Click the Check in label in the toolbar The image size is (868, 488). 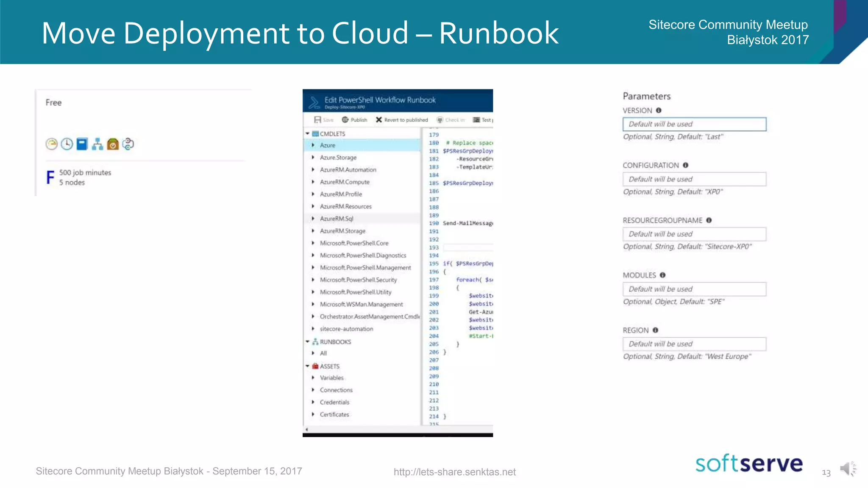pos(455,120)
